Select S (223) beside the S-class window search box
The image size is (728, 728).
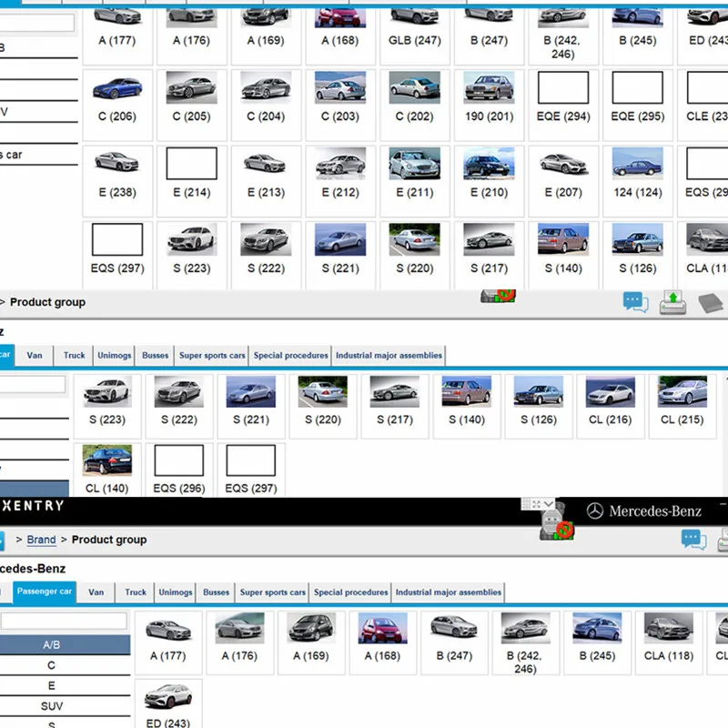107,407
